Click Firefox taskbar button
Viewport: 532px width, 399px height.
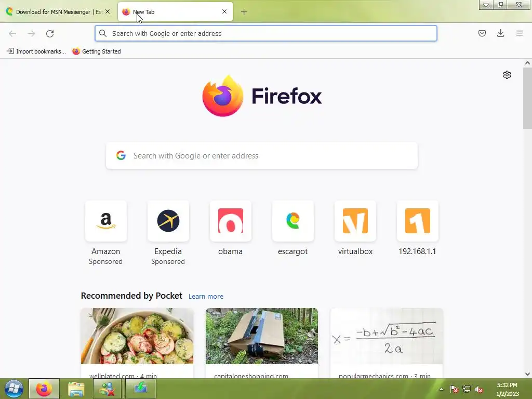coord(44,389)
